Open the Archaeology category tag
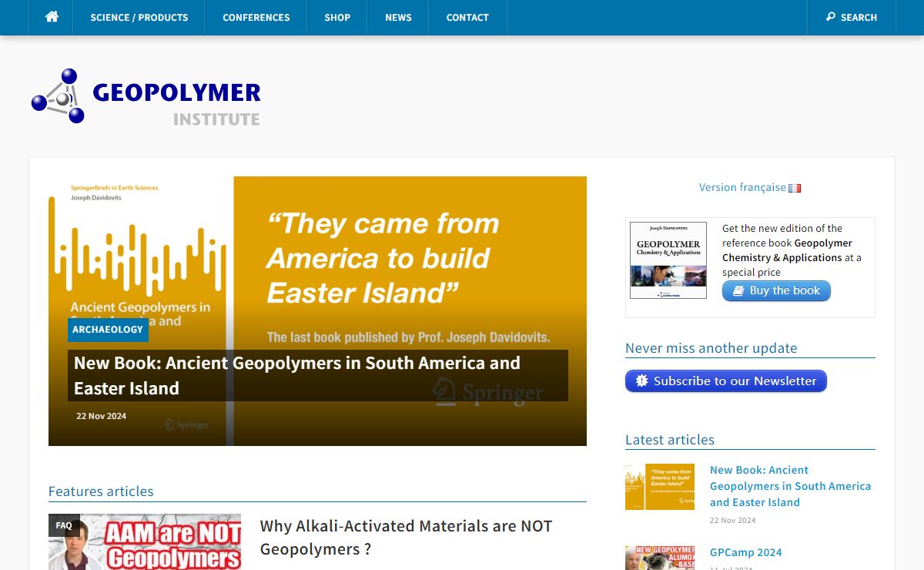 coord(108,330)
